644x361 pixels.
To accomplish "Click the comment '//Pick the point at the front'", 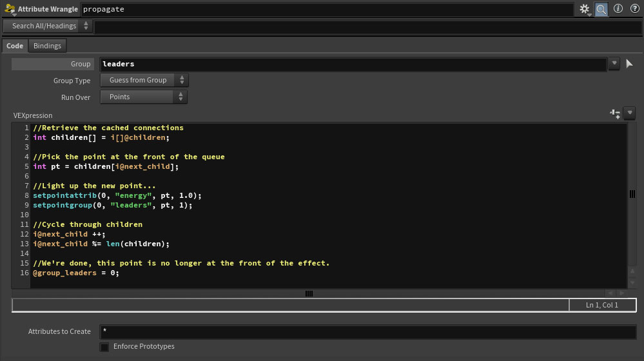I will (x=128, y=157).
